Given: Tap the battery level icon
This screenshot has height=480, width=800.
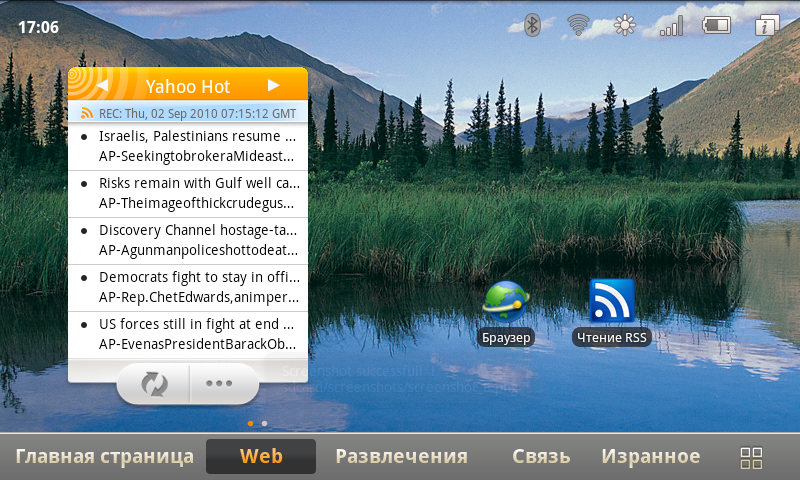Looking at the screenshot, I should pyautogui.click(x=716, y=25).
